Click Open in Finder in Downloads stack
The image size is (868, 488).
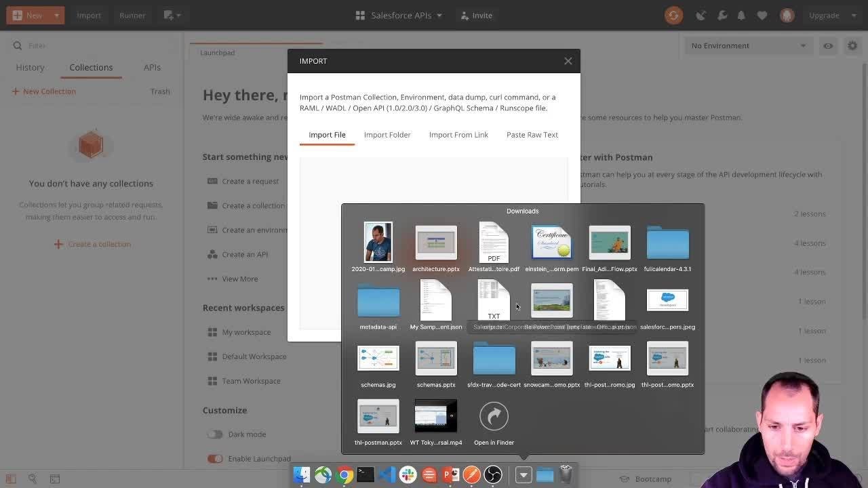(494, 424)
